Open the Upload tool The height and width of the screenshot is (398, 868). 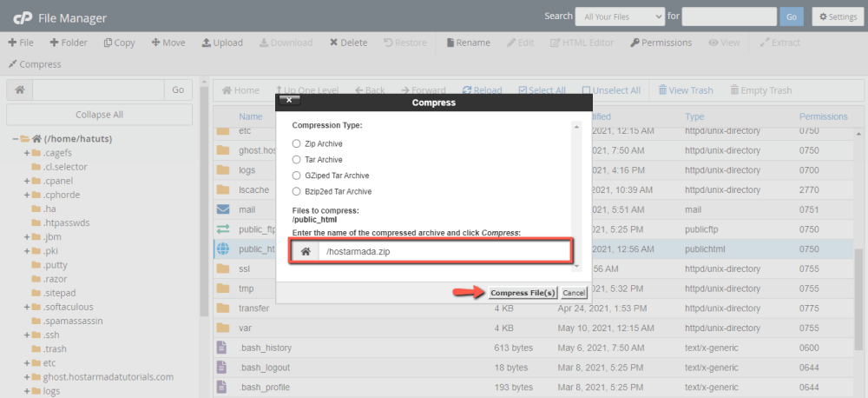click(x=222, y=43)
